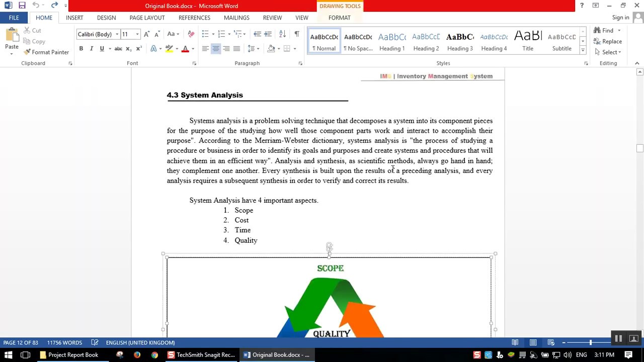Select Center alignment
This screenshot has height=362, width=644.
[x=216, y=49]
